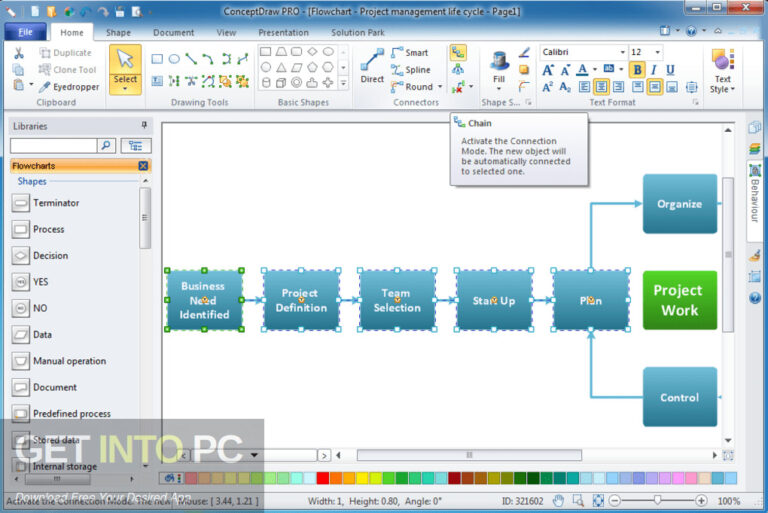This screenshot has width=768, height=513.
Task: Toggle the Libraries panel pin
Action: [144, 125]
